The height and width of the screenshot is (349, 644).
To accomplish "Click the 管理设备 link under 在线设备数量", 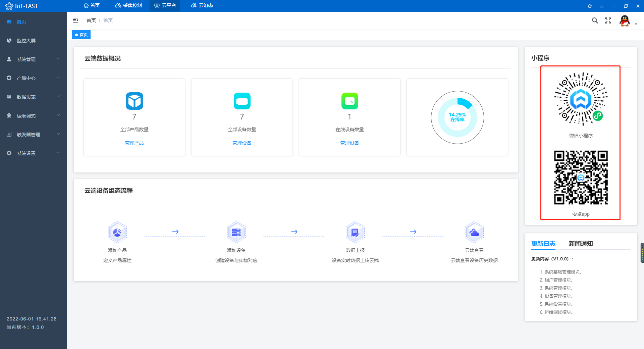I will [x=350, y=143].
